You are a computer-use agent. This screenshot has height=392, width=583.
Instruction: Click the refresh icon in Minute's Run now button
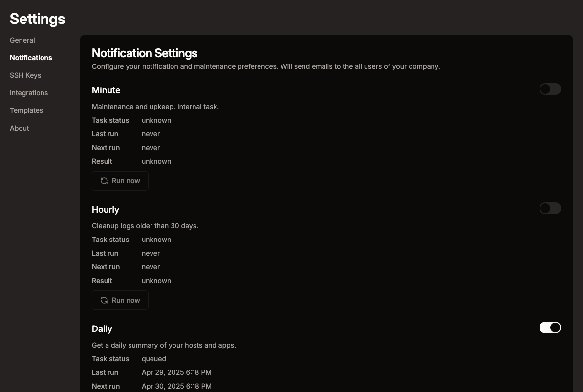point(104,181)
